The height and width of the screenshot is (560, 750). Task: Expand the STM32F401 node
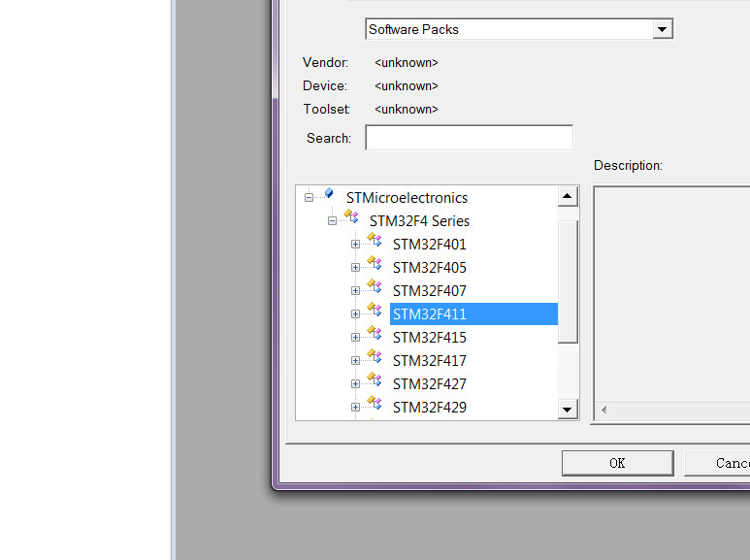[355, 245]
